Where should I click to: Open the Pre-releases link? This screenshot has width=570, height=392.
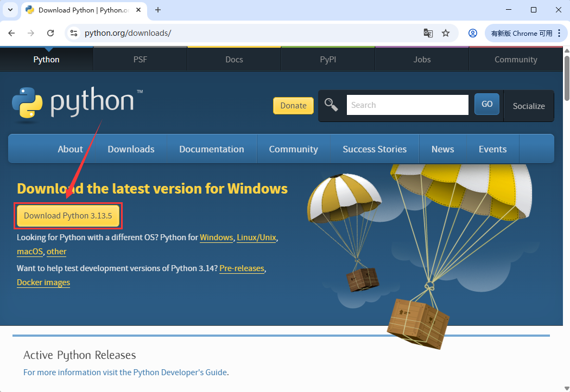point(242,268)
